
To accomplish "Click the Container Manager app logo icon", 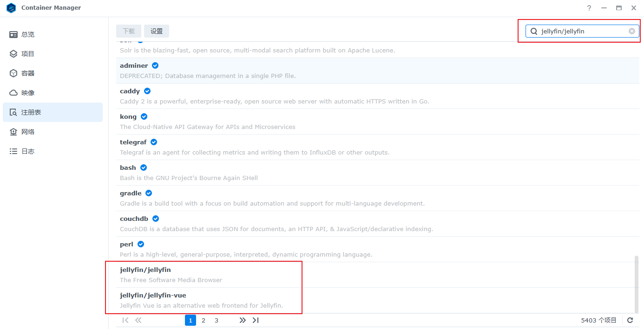I will (11, 8).
